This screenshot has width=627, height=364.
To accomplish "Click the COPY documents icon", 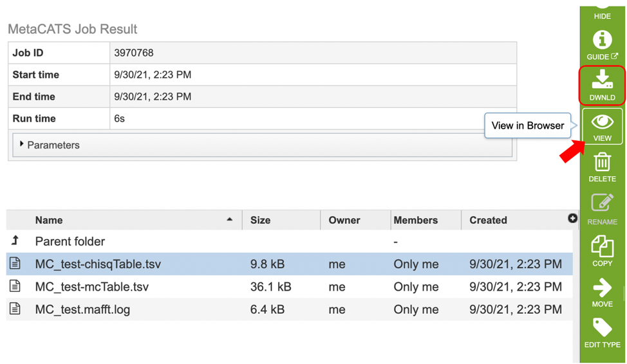I will [x=602, y=250].
